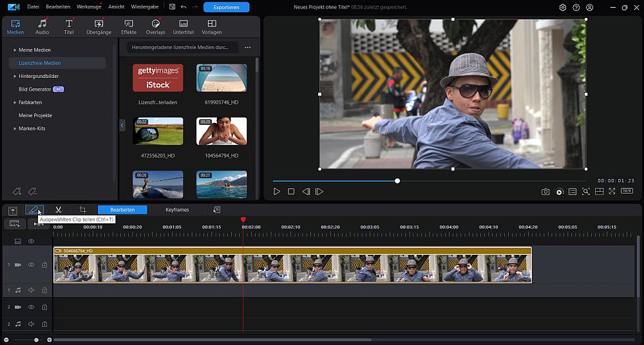Screen dimensions: 644x345
Task: Click the scissors trim tool icon
Action: [x=58, y=210]
